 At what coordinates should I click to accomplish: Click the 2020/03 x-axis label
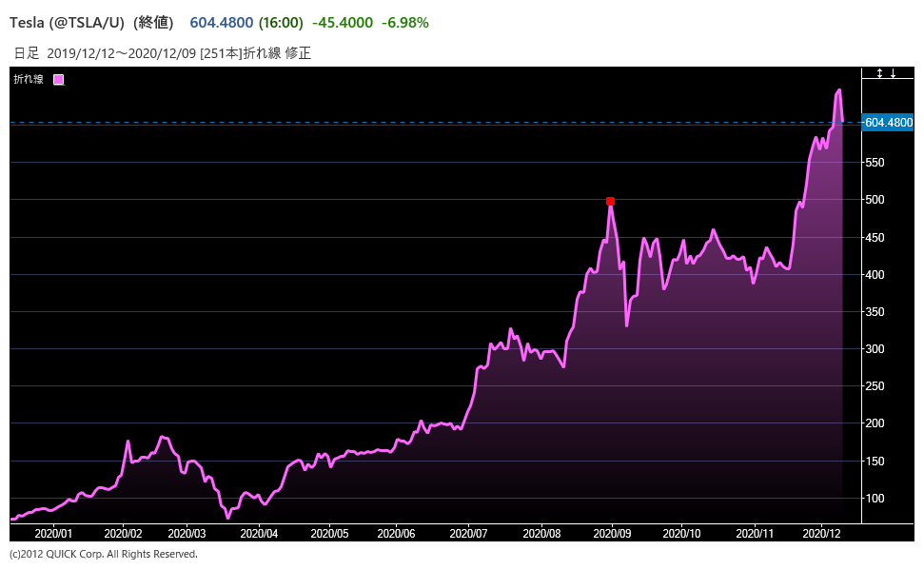[187, 534]
